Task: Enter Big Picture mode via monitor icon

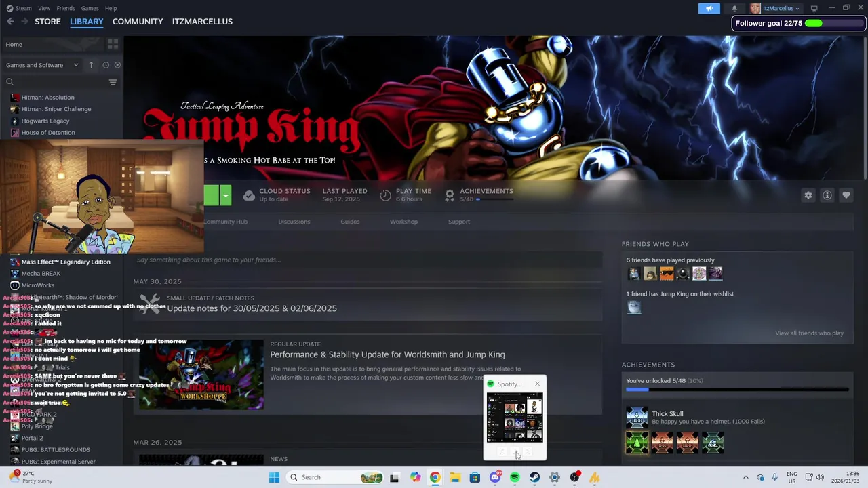Action: [x=814, y=8]
